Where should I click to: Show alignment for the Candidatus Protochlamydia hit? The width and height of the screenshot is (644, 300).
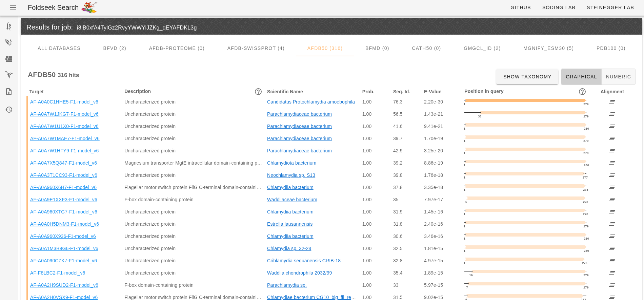(x=612, y=102)
